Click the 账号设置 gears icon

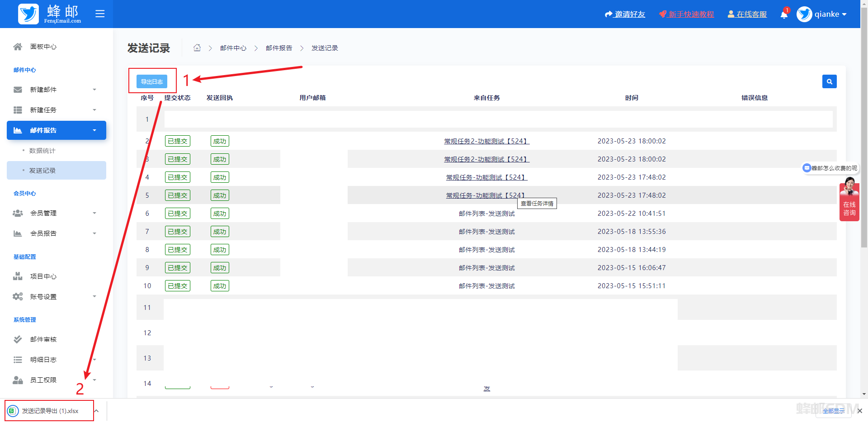point(18,297)
